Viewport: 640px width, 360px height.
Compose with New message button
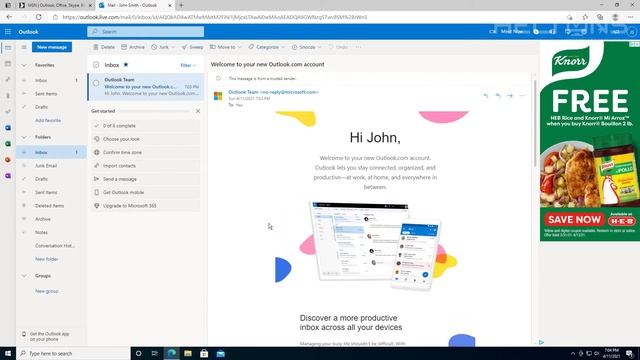[x=52, y=47]
